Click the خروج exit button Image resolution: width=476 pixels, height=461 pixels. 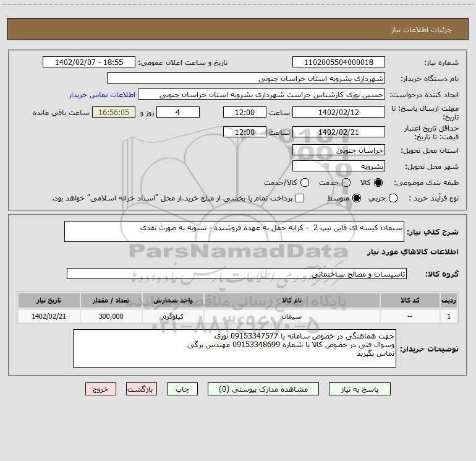pyautogui.click(x=101, y=389)
